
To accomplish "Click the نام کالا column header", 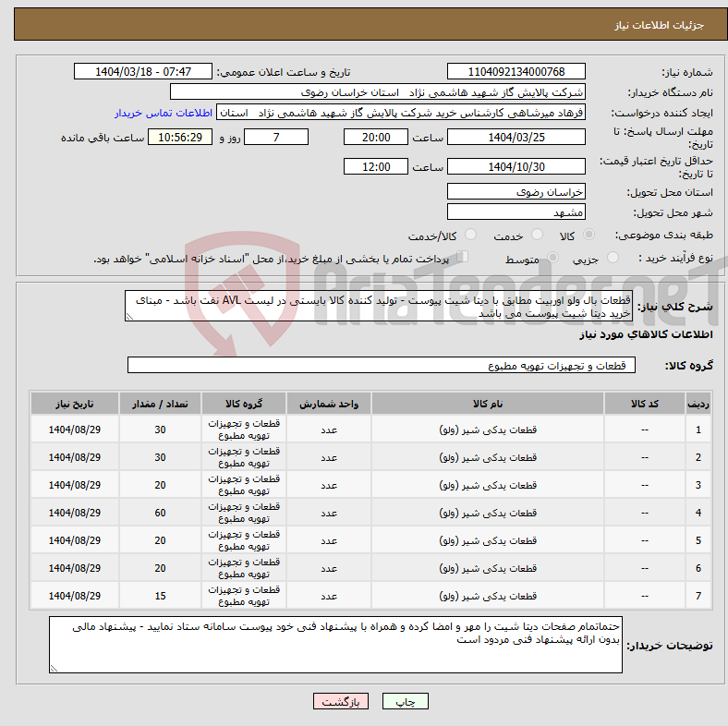I will click(x=488, y=404).
